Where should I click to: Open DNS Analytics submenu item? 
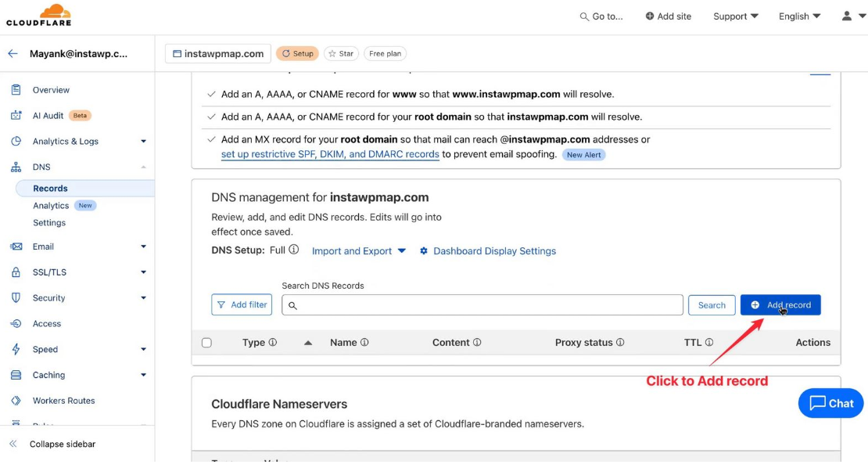tap(51, 206)
